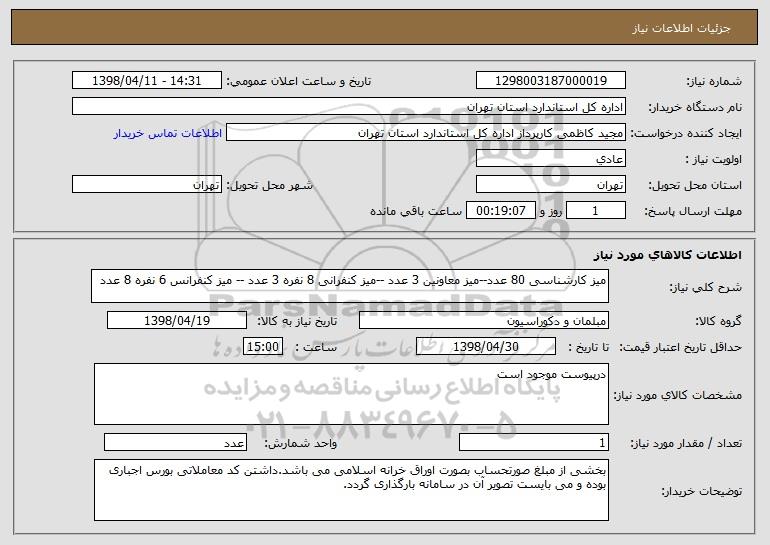Click the required quantity field showing 1
770x545 pixels.
[534, 442]
